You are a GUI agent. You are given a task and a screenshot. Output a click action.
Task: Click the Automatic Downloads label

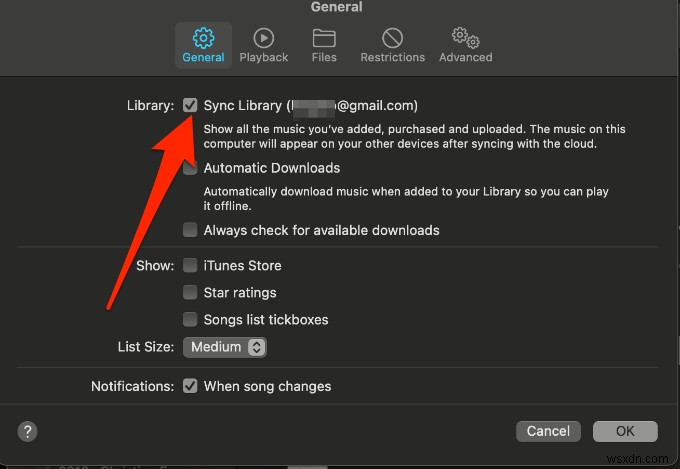click(271, 168)
